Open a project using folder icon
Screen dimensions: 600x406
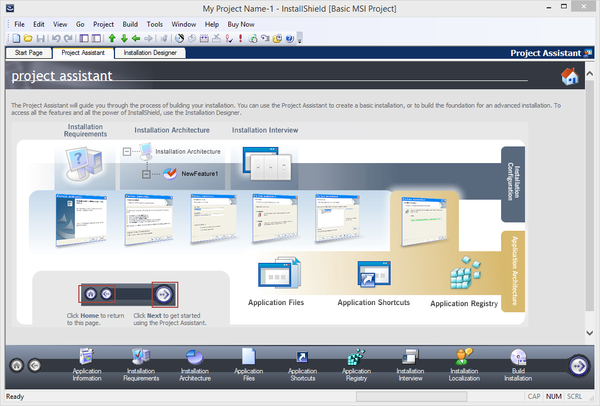pyautogui.click(x=28, y=38)
